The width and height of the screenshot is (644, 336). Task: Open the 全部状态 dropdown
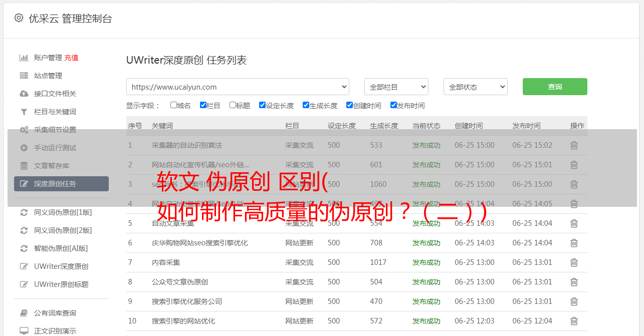click(x=476, y=87)
